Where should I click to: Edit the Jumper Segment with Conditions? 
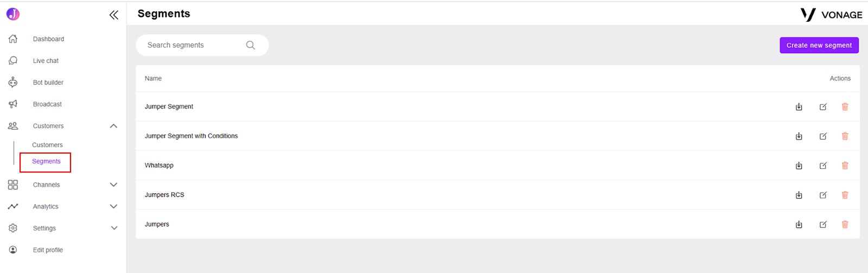coord(823,136)
